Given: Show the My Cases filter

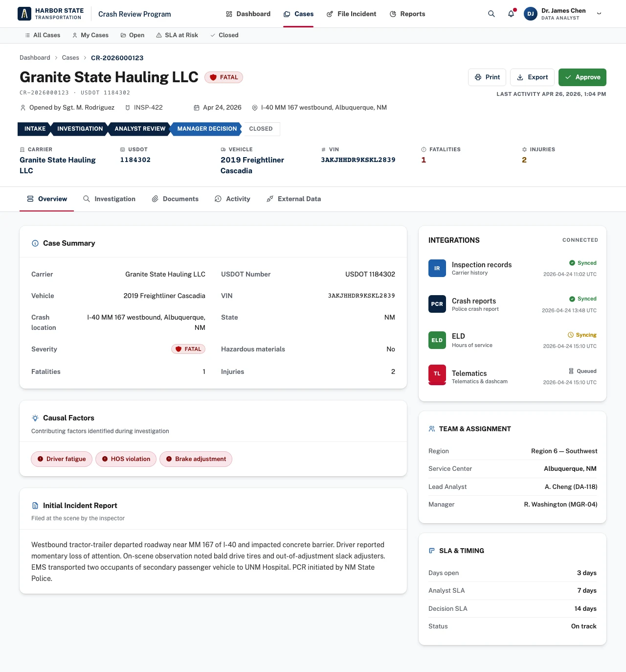Looking at the screenshot, I should click(90, 35).
